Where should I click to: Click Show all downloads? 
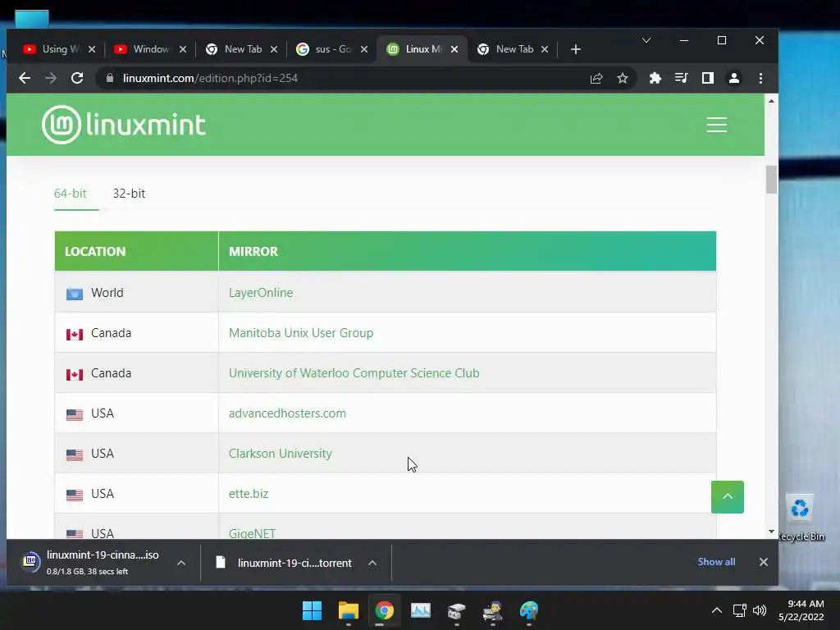click(x=716, y=561)
